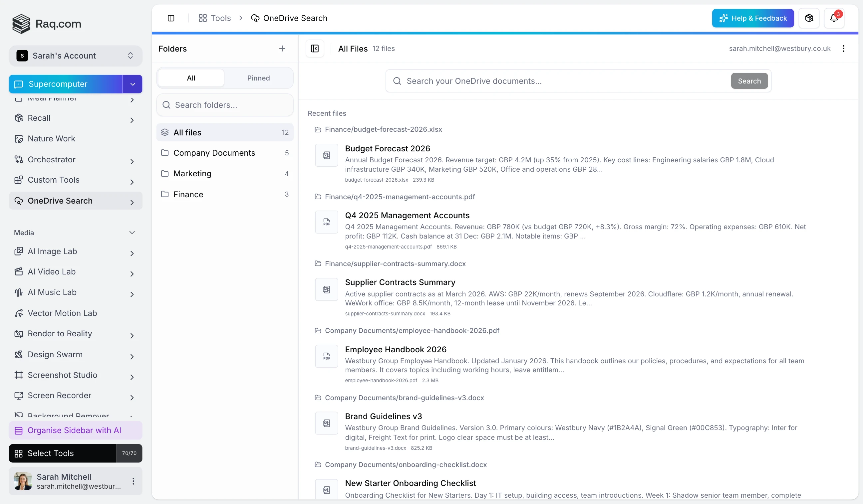Collapse the folders panel icon beside All Files
Viewport: 863px width, 504px height.
pyautogui.click(x=314, y=49)
